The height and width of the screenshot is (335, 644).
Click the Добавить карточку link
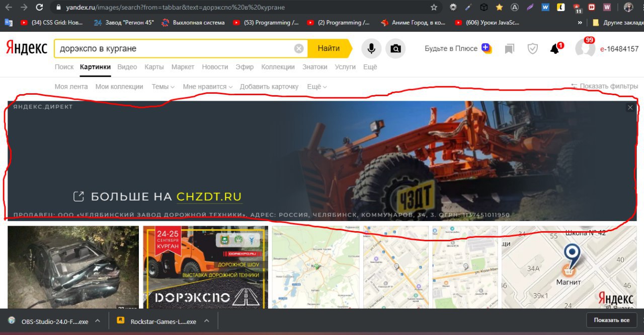[269, 87]
